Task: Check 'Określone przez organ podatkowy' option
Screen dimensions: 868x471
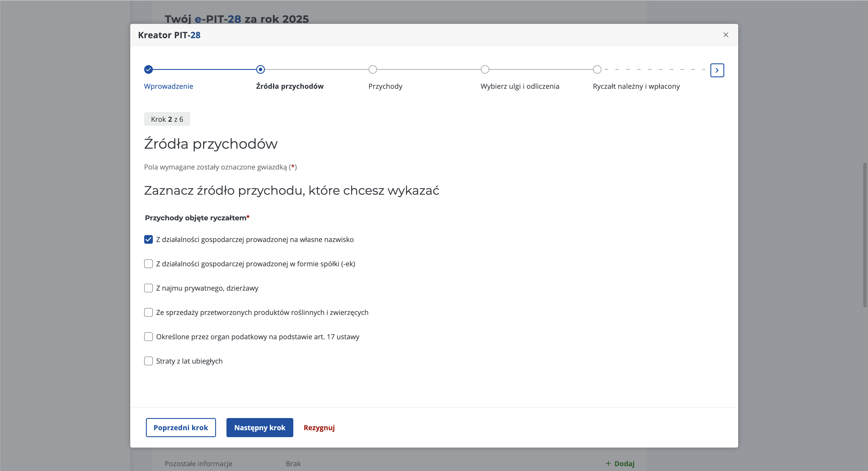Action: [148, 337]
